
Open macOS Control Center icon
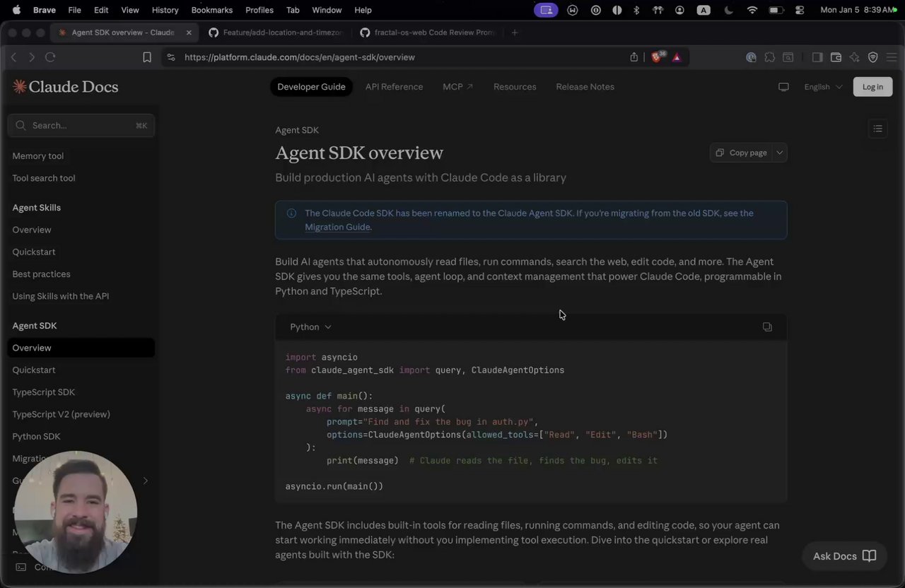click(x=800, y=10)
